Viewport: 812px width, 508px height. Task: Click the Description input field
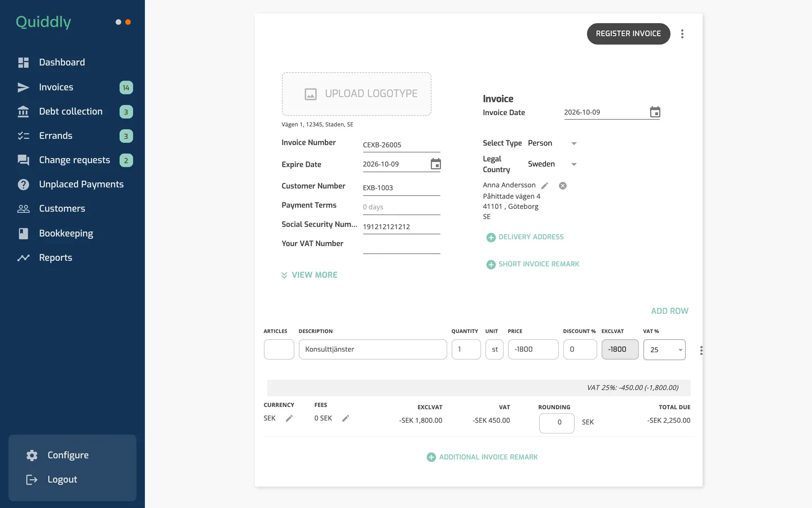point(373,349)
